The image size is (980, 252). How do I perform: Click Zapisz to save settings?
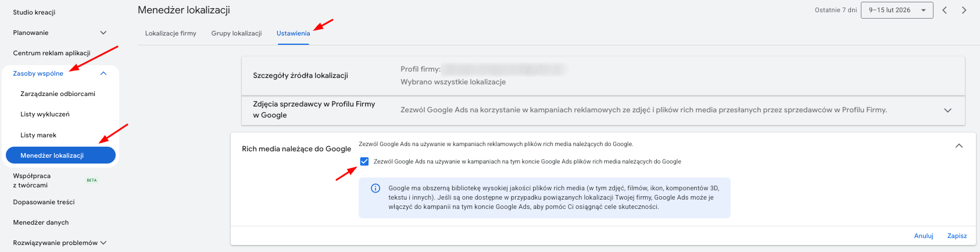(957, 236)
